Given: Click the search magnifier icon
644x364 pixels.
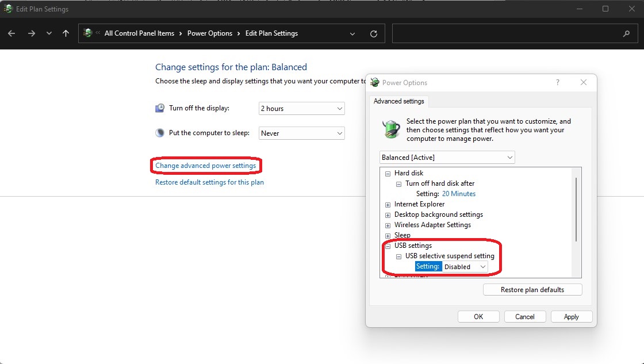Looking at the screenshot, I should pos(626,34).
